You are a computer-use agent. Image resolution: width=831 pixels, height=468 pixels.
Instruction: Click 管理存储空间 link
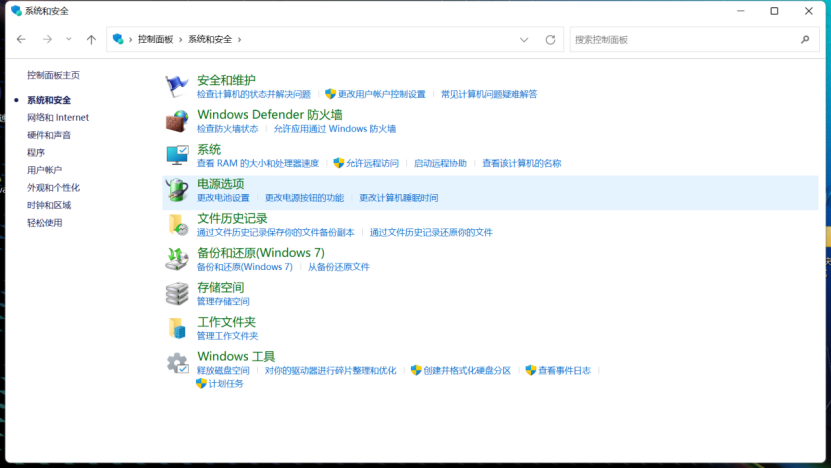223,301
